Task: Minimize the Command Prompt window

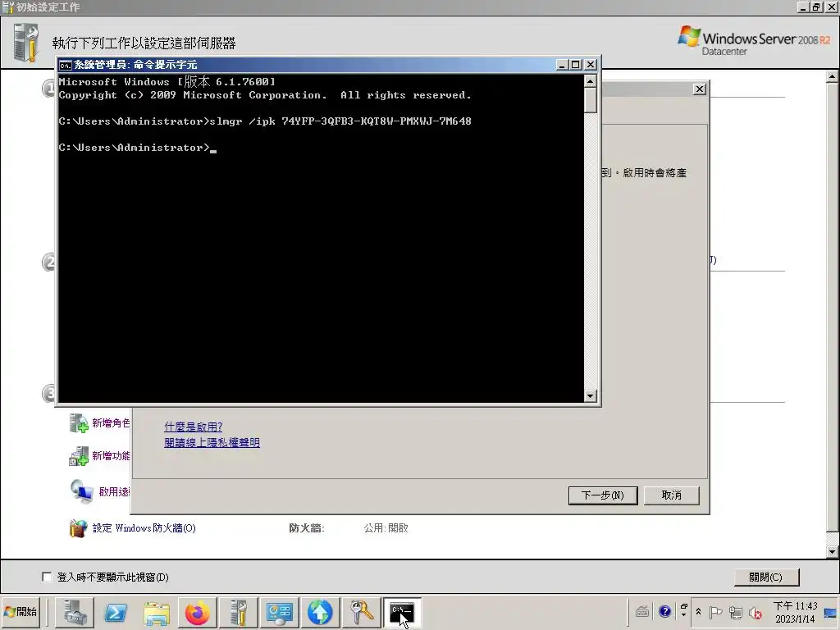Action: pos(562,64)
